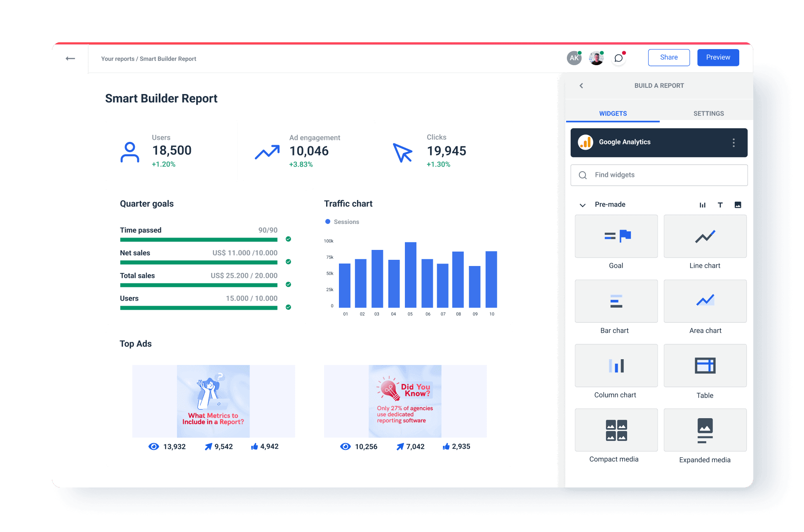
Task: Collapse the Pre-made widgets section
Action: point(582,205)
